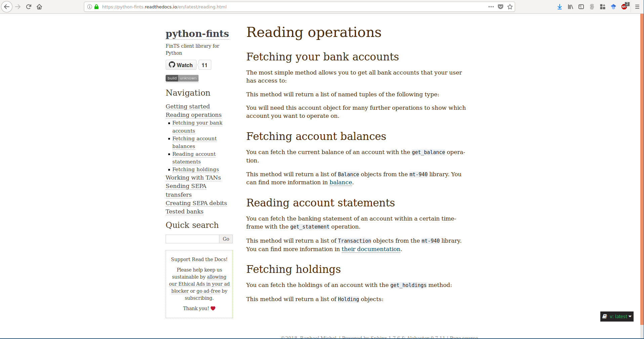Viewport: 644px width, 339px height.
Task: Click the blue extension icon in toolbar
Action: click(x=613, y=7)
